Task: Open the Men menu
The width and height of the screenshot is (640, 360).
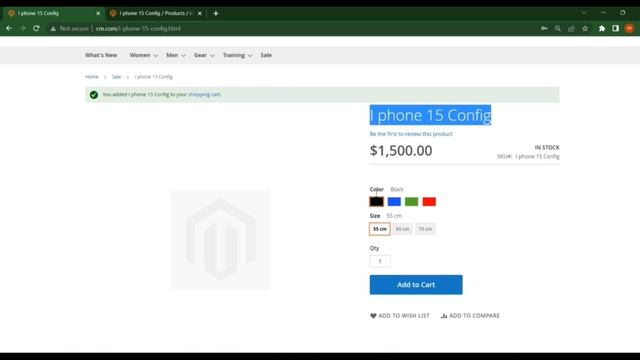Action: point(172,55)
